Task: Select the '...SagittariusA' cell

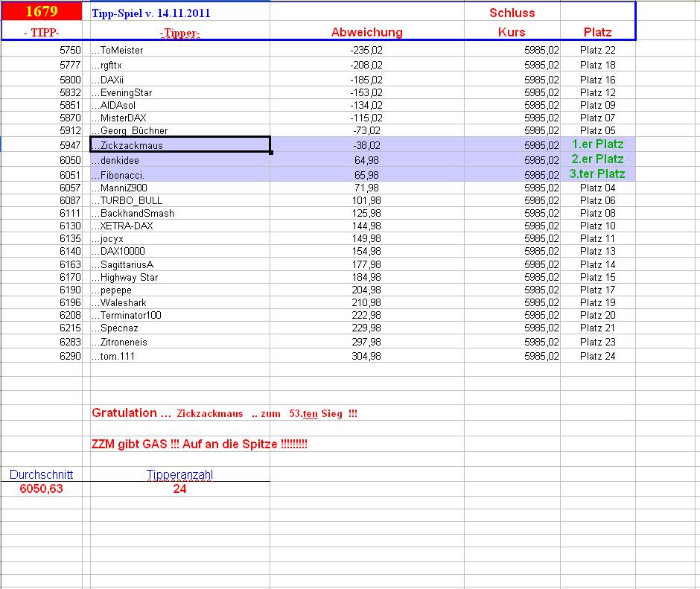Action: click(180, 264)
